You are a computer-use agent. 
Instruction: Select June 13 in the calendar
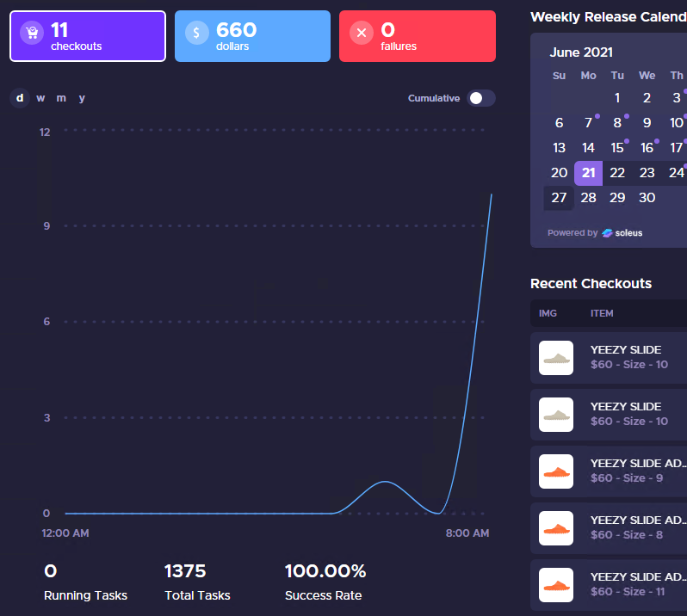(x=559, y=147)
